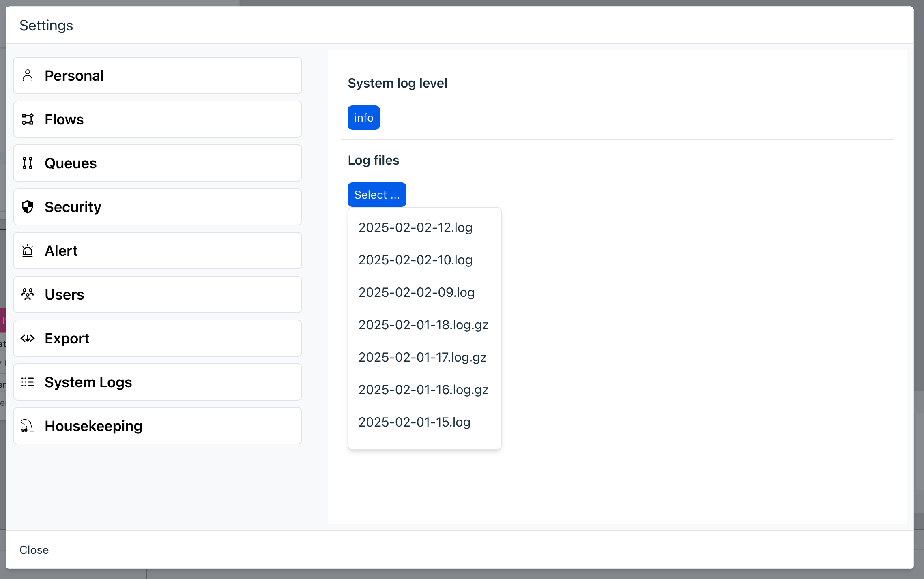This screenshot has height=579, width=924.
Task: Open the Housekeeping settings panel
Action: click(158, 426)
